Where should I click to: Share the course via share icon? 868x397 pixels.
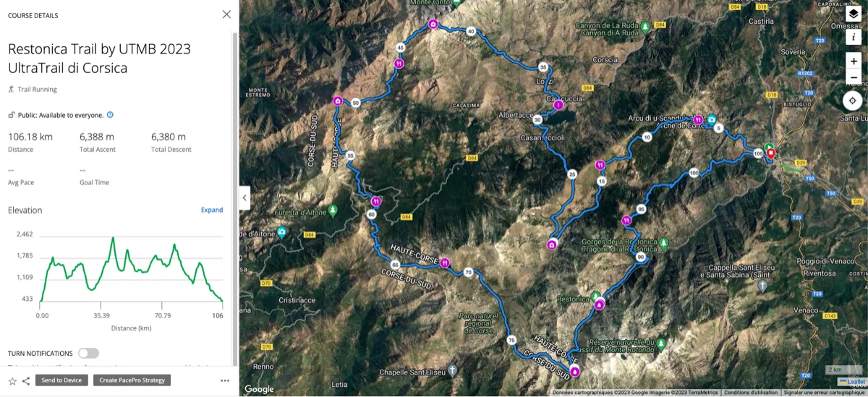tap(26, 380)
